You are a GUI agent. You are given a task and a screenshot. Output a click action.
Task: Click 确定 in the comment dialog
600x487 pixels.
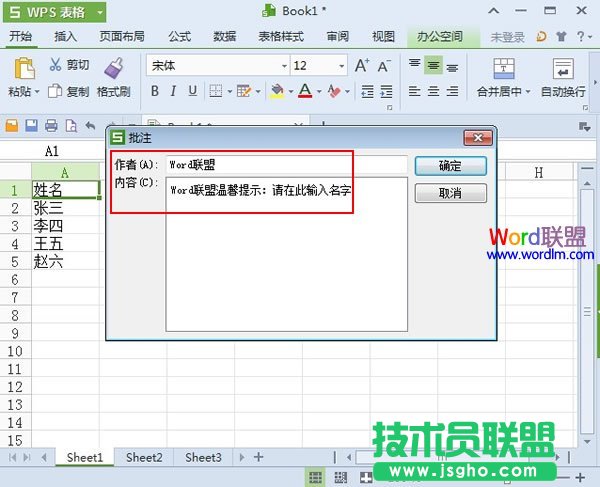pyautogui.click(x=451, y=166)
